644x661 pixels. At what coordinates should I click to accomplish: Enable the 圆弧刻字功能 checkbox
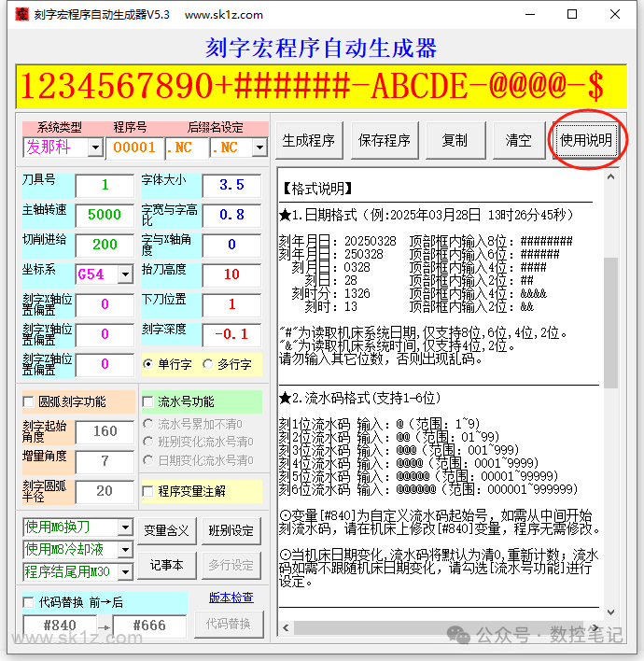(29, 401)
